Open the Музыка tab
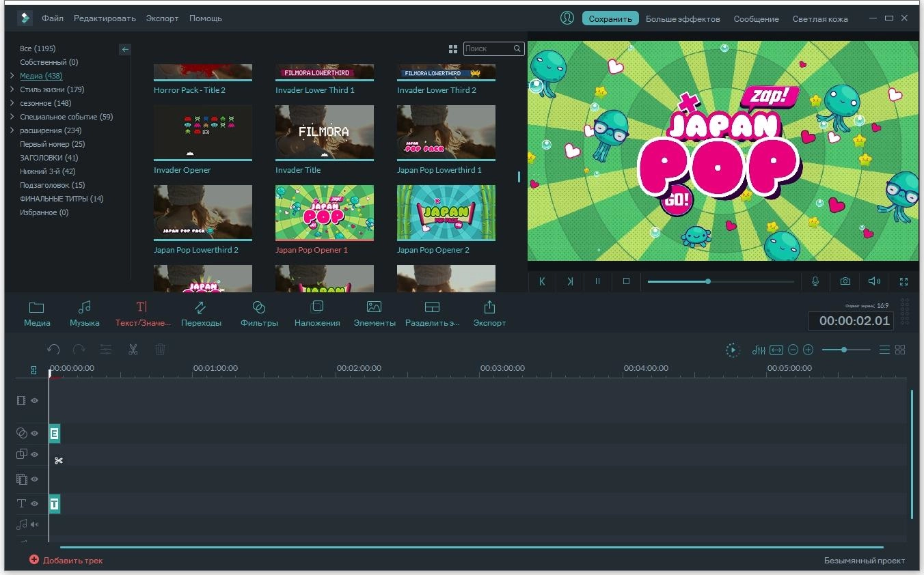The width and height of the screenshot is (924, 575). click(85, 314)
